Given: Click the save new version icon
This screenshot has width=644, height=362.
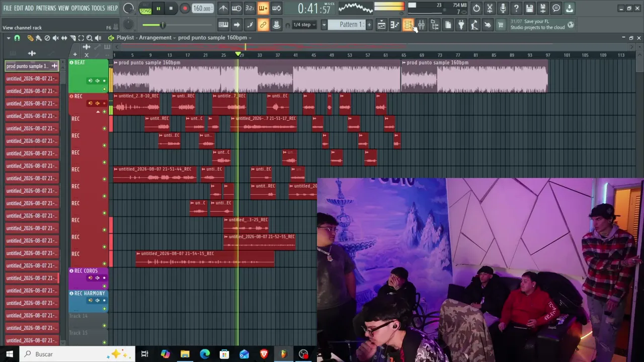Looking at the screenshot, I should 542,8.
